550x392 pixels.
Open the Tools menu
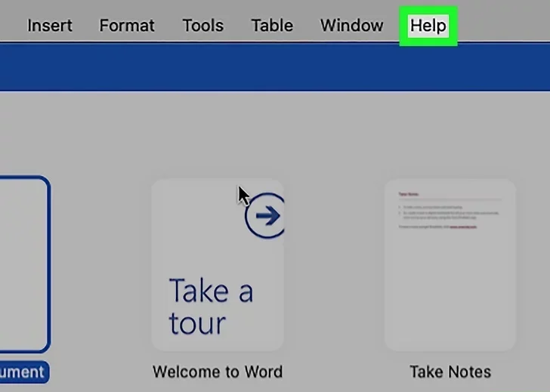(x=203, y=26)
